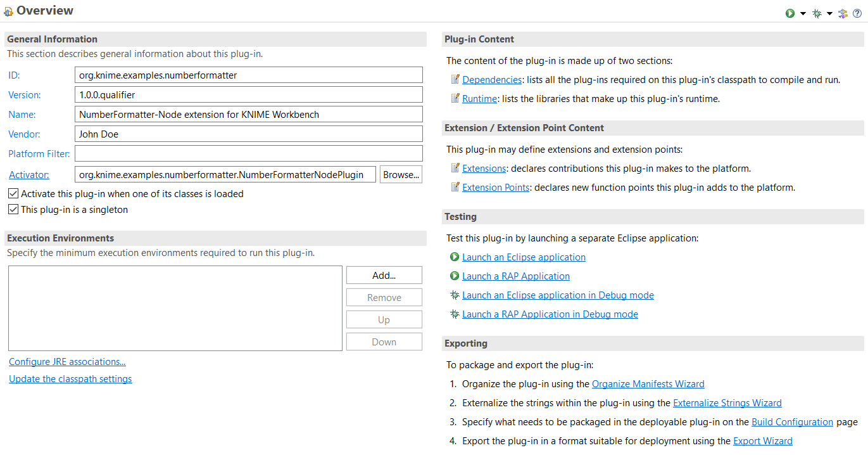Screen dimensions: 868x455
Task: Click into the empty Platform Filter field
Action: (x=249, y=154)
